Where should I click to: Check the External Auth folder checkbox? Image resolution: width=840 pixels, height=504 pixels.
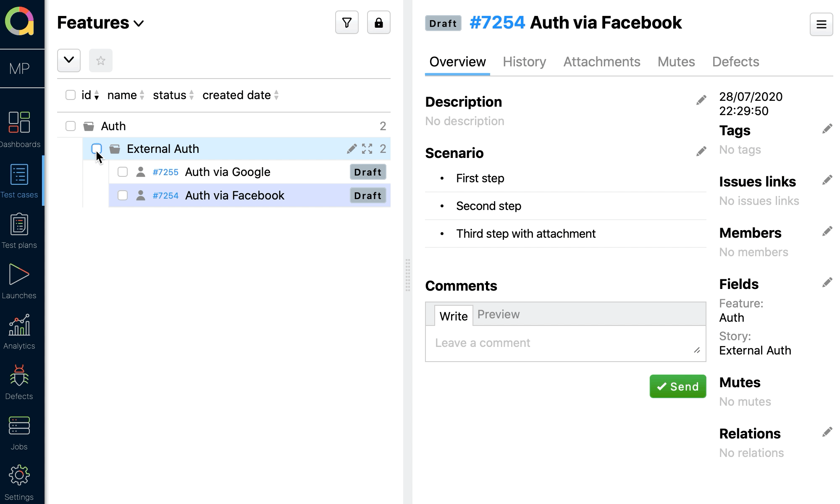(x=97, y=149)
